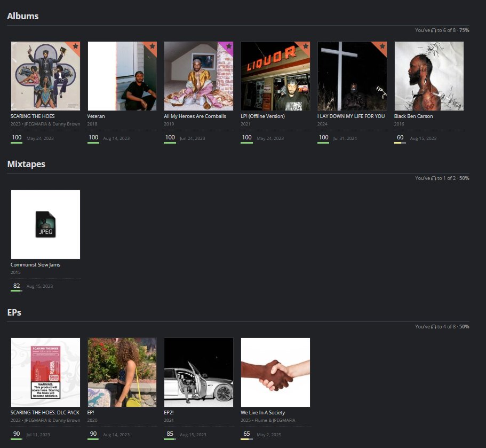Click the We Live In A Society title
486x448 pixels.
[x=263, y=413]
